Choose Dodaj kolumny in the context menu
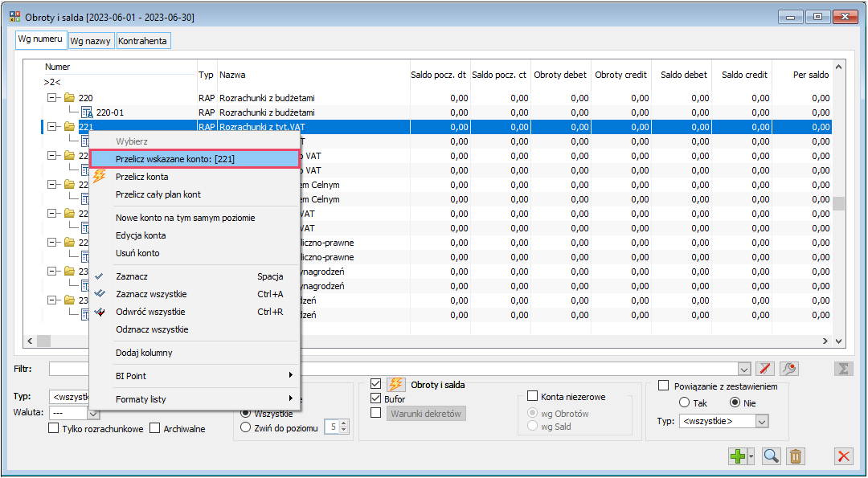This screenshot has height=478, width=868. [x=194, y=353]
